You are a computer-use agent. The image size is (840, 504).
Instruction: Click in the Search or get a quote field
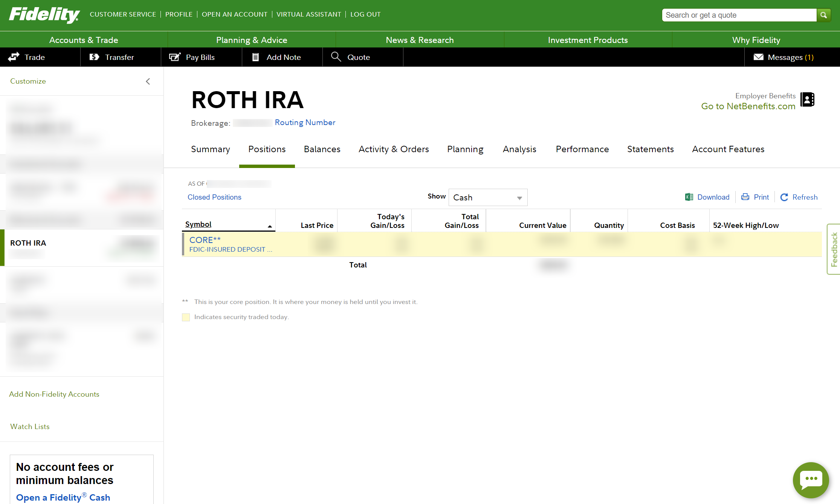[x=739, y=15]
